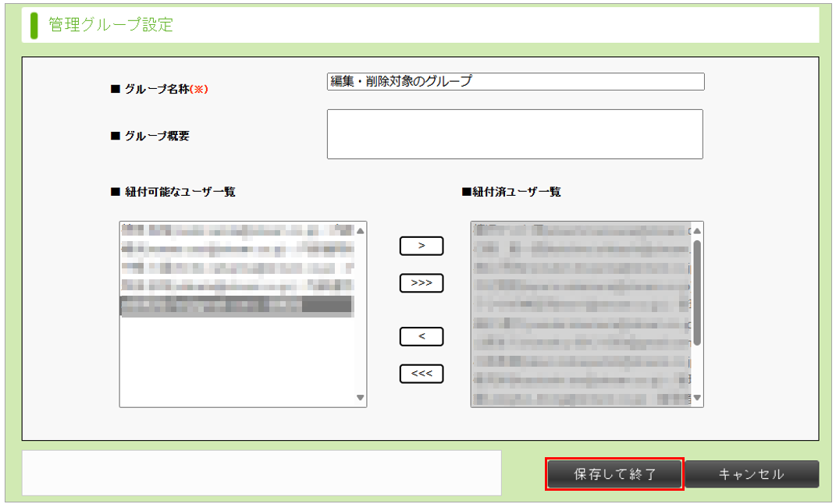
Task: Click up arrow of 紐付済ユーザ一覧 scrollbar
Action: (697, 231)
